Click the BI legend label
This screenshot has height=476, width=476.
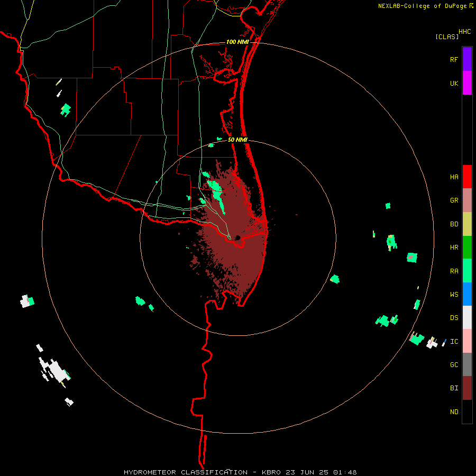454,388
